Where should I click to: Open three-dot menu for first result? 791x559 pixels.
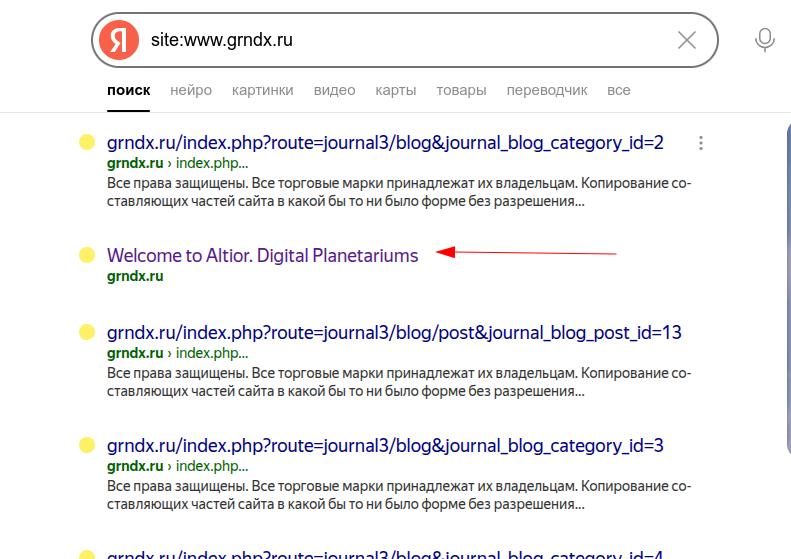point(701,143)
